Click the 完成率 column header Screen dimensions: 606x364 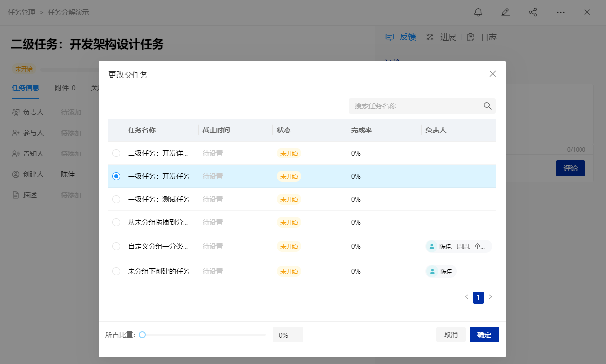pos(362,130)
